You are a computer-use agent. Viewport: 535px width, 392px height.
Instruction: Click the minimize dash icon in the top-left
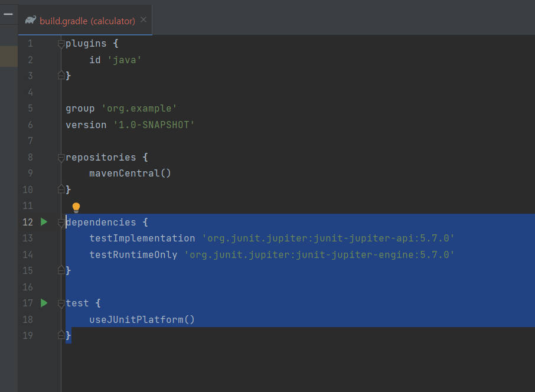click(8, 14)
